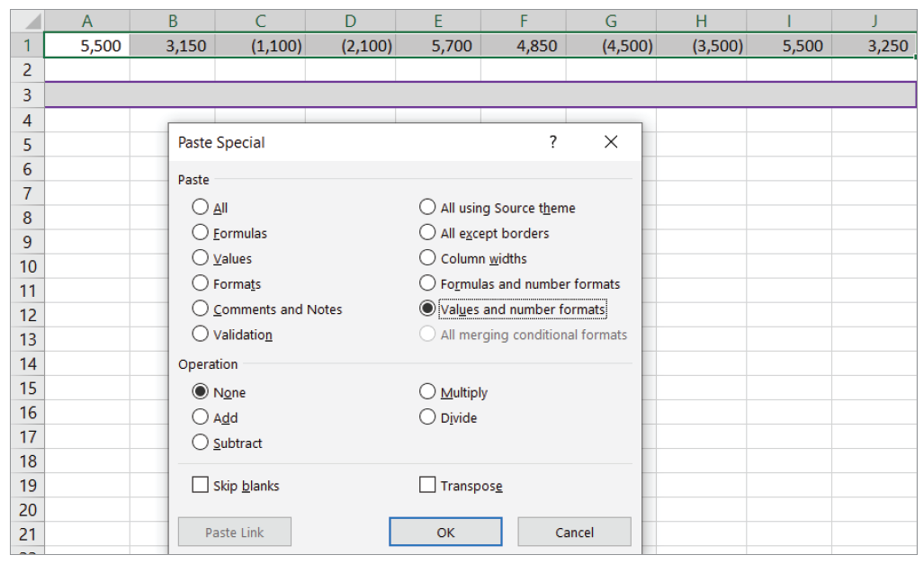Choose All except borders option
Image resolution: width=924 pixels, height=564 pixels.
[x=428, y=233]
